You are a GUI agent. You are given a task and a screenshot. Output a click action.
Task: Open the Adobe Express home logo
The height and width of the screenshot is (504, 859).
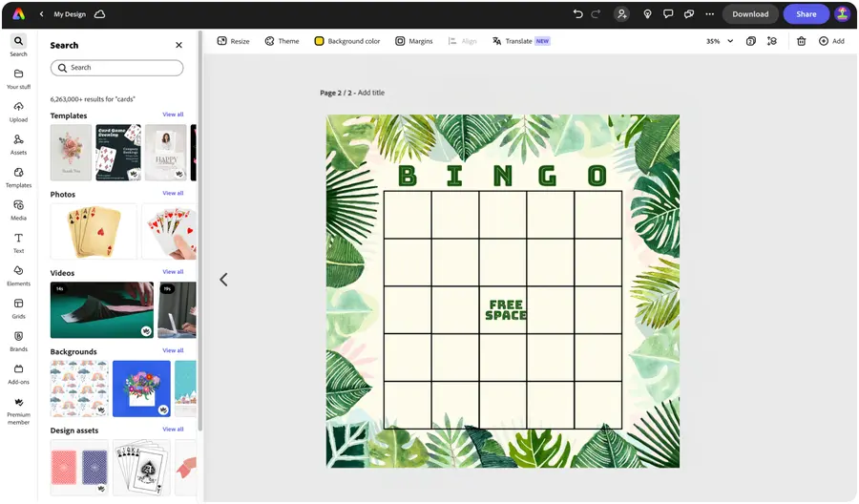19,14
